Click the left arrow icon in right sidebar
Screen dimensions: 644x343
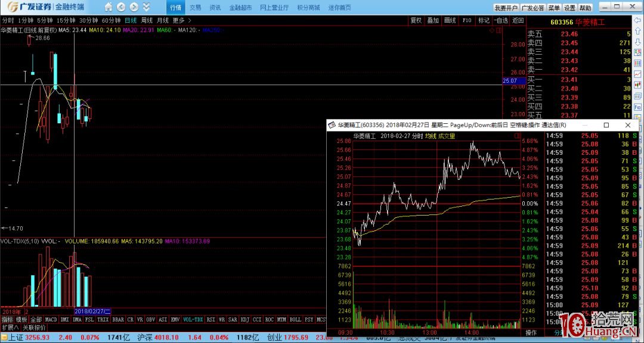(637, 21)
